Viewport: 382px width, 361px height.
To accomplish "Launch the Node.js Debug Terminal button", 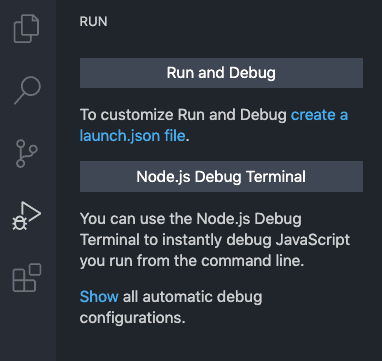I will click(x=221, y=176).
